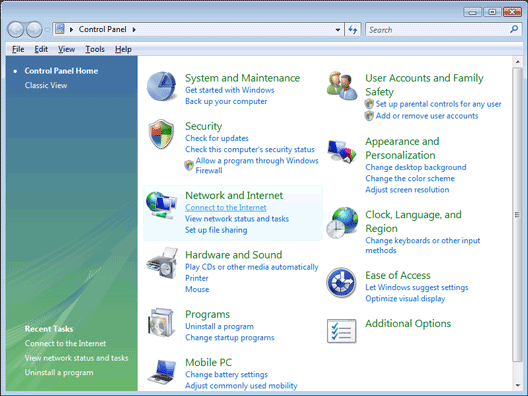Click Play CDs or other media automatically
528x396 pixels.
click(x=252, y=267)
